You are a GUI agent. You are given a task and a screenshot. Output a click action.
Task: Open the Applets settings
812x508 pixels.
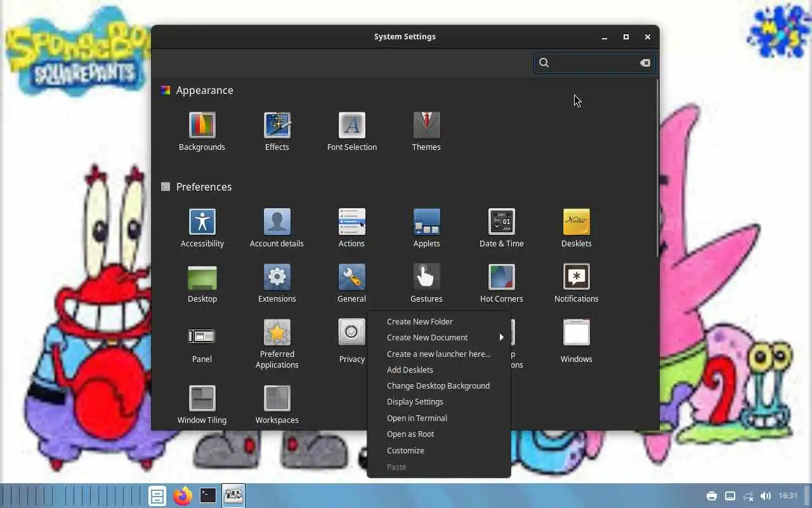click(x=426, y=228)
